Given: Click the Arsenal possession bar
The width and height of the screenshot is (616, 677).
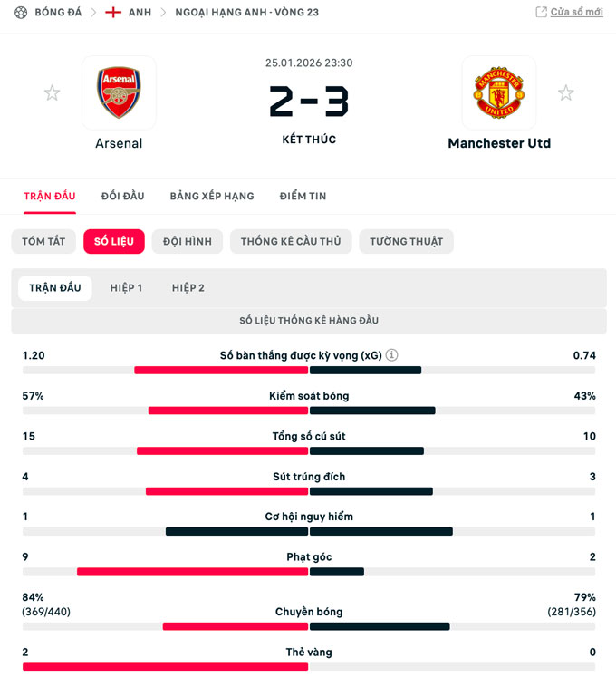Looking at the screenshot, I should 228,411.
